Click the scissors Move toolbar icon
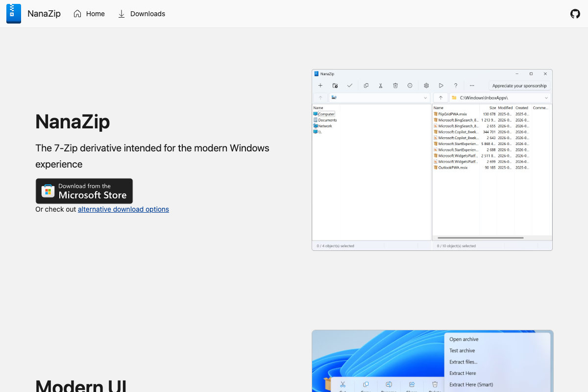Screen dimensions: 588x392 pyautogui.click(x=380, y=85)
